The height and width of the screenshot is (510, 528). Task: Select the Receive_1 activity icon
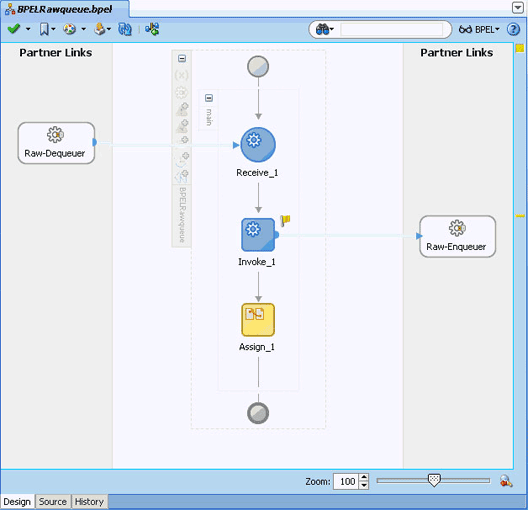[x=258, y=145]
